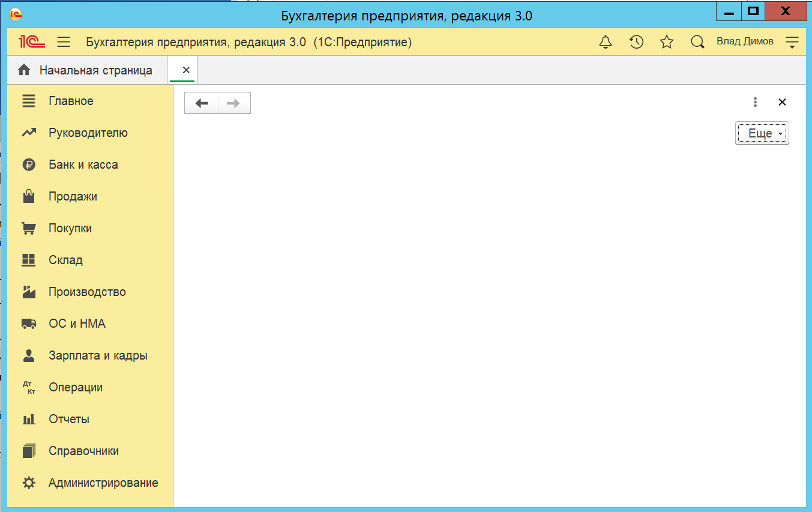Click the 1C logo icon

click(32, 42)
